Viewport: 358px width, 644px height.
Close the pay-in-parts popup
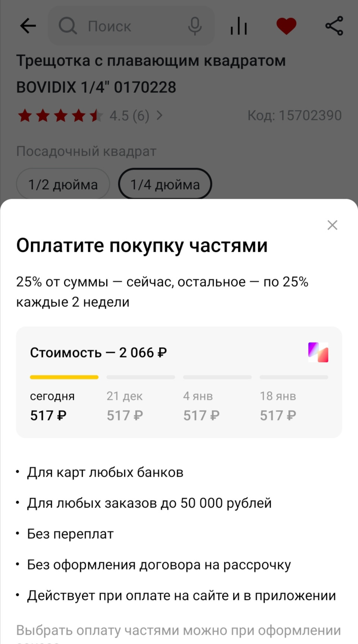pos(332,225)
